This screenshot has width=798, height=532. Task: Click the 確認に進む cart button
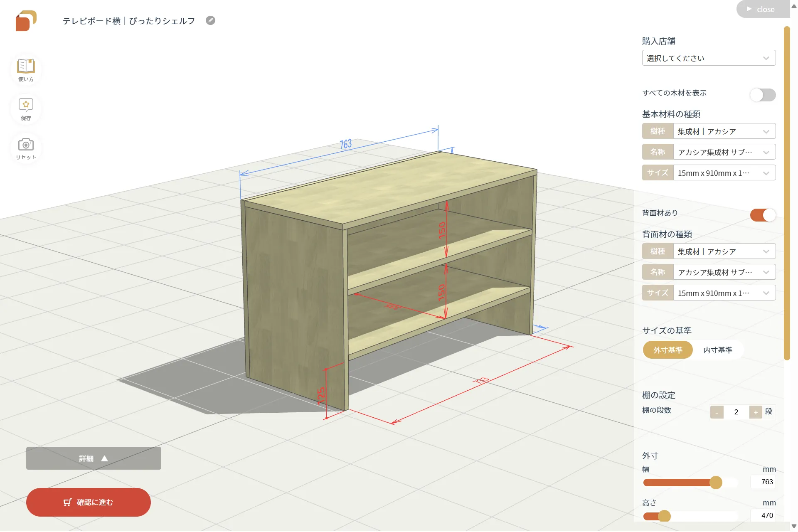pos(89,502)
